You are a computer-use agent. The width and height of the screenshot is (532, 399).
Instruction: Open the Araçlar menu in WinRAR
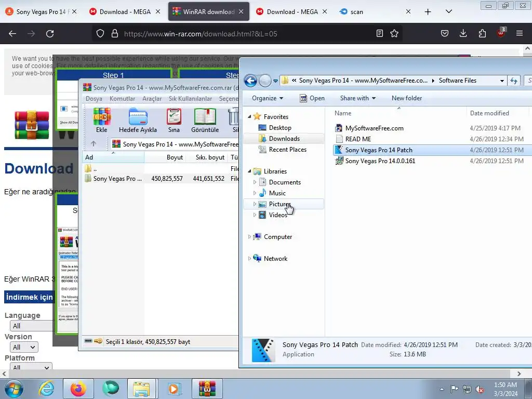coord(152,98)
